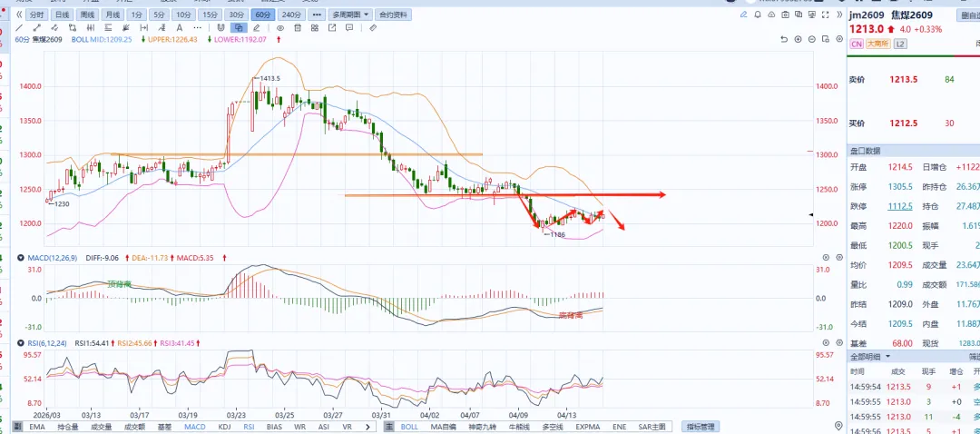The width and height of the screenshot is (980, 434).
Task: Toggle RSI panel collapse bullet
Action: (x=20, y=342)
